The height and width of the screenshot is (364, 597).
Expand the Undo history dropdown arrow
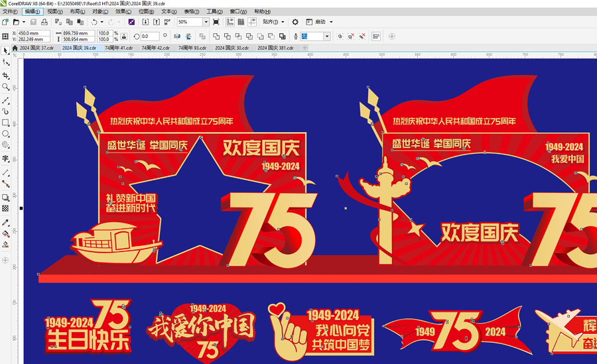102,22
